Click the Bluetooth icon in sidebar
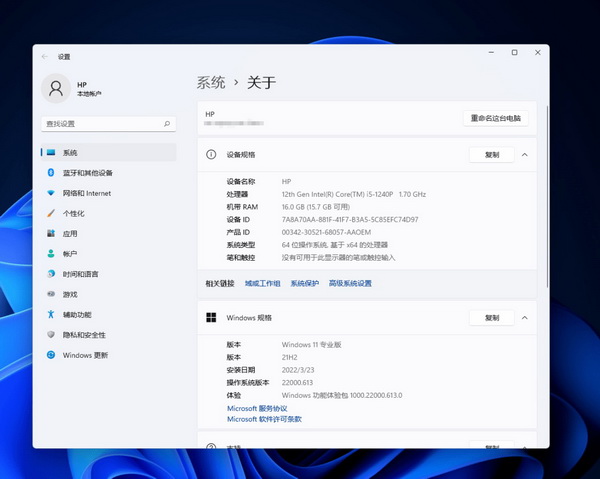The image size is (600, 479). click(51, 173)
